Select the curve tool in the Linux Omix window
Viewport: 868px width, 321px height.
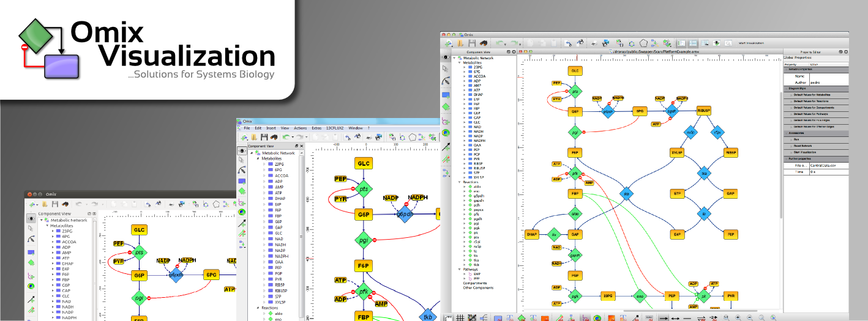click(31, 239)
